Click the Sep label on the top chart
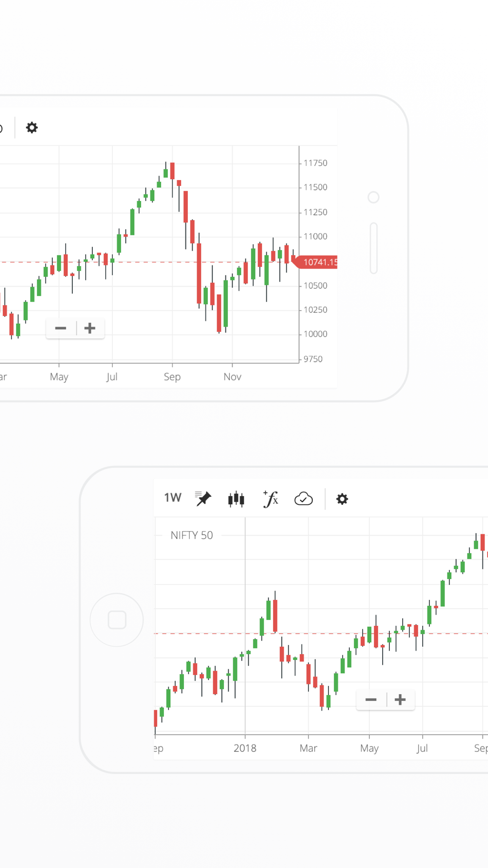 coord(172,377)
